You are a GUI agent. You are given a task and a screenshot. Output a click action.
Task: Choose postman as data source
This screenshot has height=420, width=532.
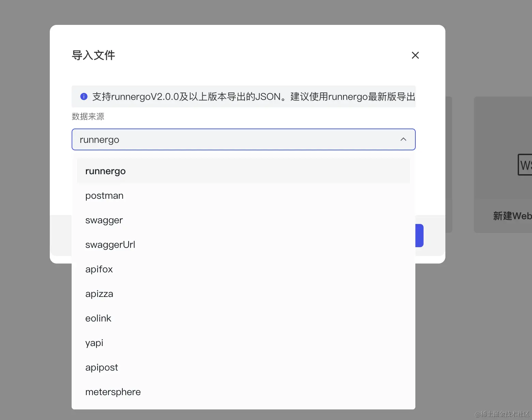tap(243, 196)
